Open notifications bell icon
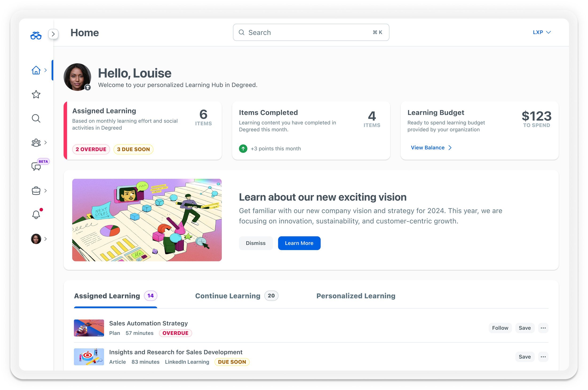This screenshot has width=588, height=390. tap(36, 214)
